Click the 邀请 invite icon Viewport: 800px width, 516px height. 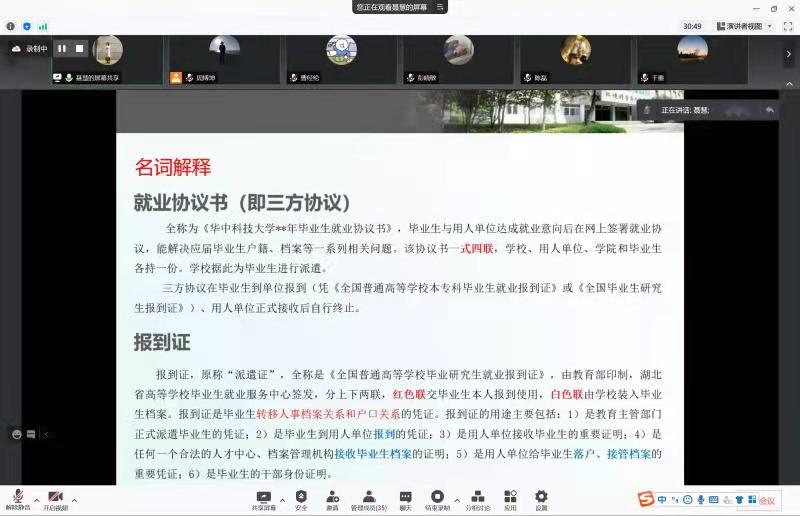click(332, 497)
